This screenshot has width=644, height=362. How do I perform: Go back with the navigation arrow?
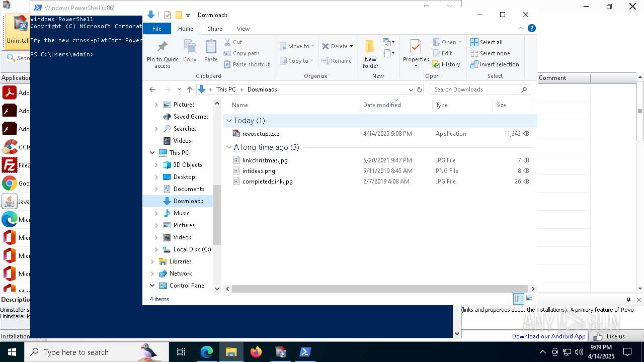152,89
